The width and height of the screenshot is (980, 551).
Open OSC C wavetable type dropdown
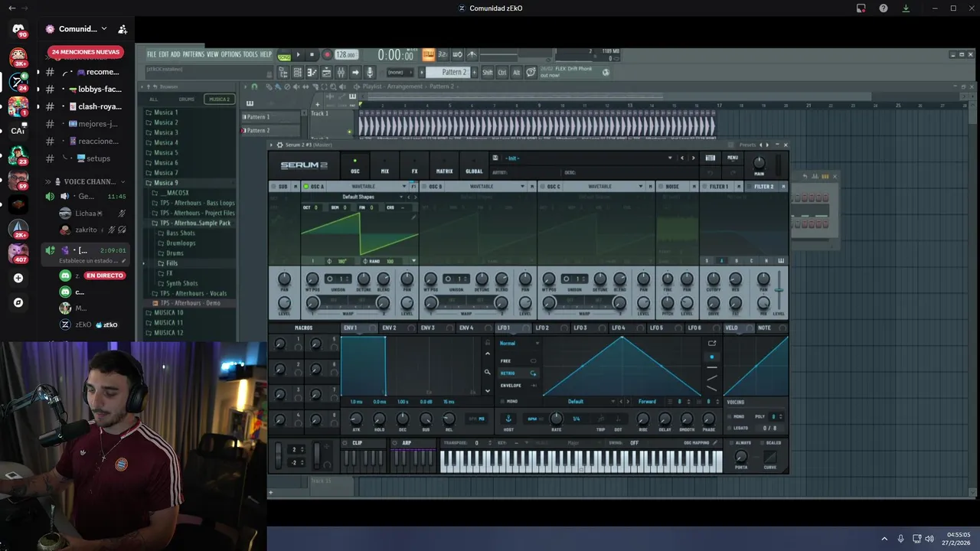point(640,187)
